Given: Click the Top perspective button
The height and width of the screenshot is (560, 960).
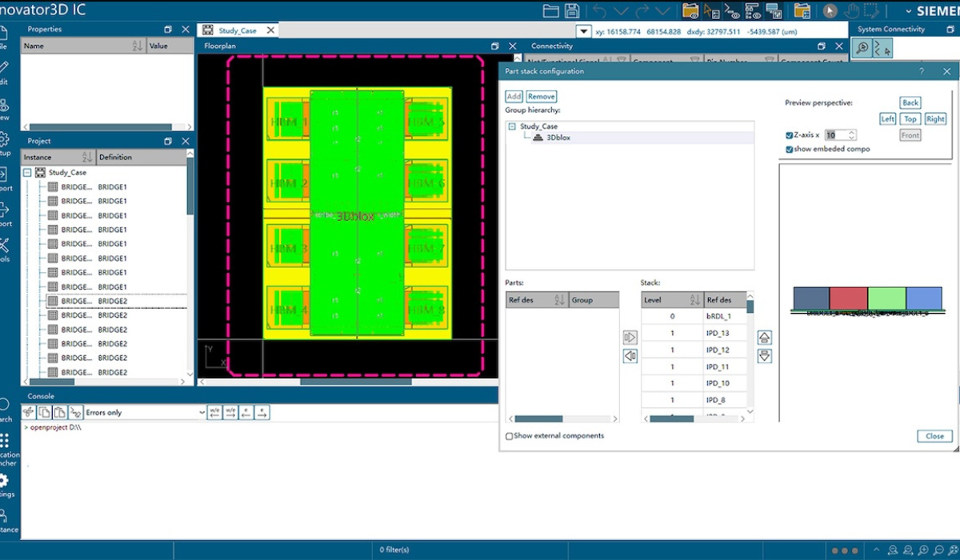Looking at the screenshot, I should pos(910,118).
